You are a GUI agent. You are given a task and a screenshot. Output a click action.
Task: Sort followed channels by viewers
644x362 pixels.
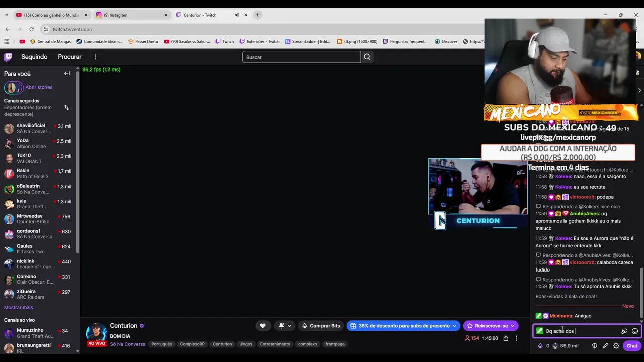click(x=66, y=107)
